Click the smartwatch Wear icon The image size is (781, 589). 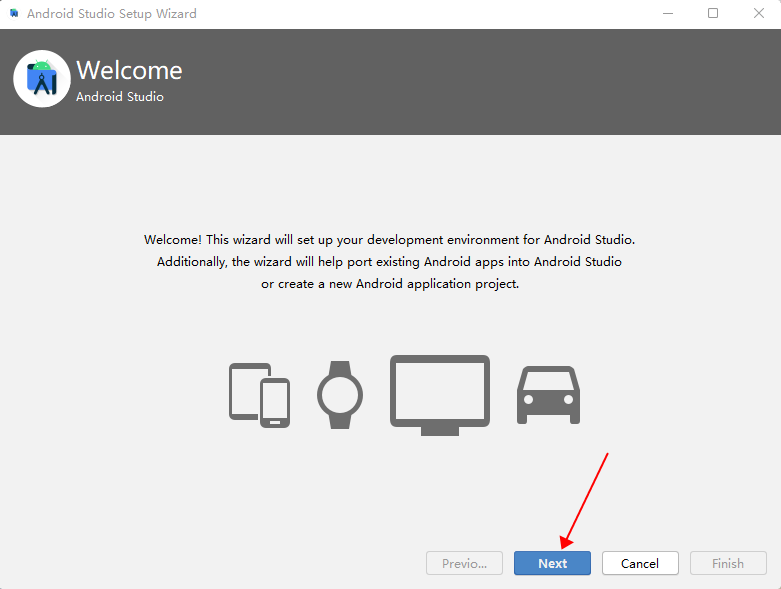coord(340,395)
